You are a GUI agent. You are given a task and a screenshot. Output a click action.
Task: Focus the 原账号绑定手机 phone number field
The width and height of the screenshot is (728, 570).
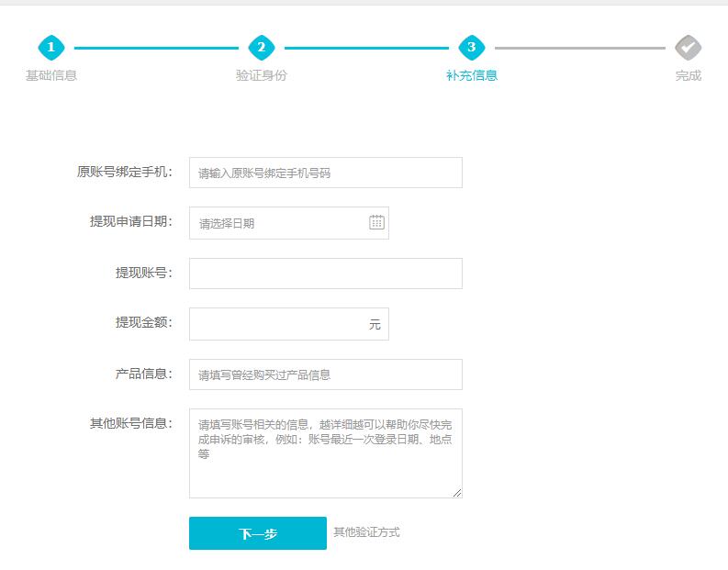325,173
